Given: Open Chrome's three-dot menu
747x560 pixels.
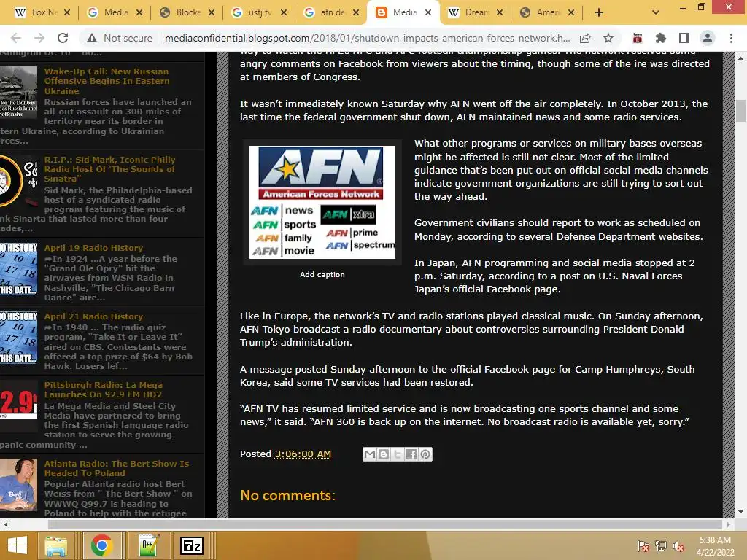Looking at the screenshot, I should (731, 38).
